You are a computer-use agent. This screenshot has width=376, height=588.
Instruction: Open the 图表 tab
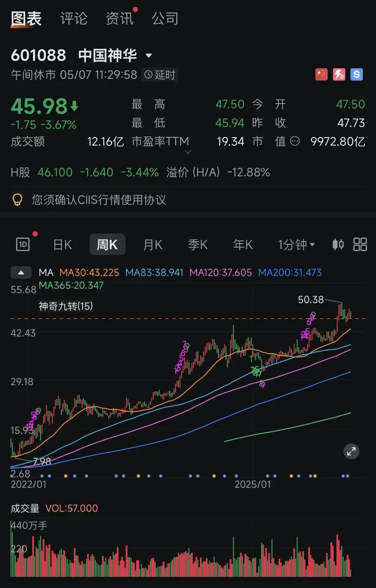[26, 19]
